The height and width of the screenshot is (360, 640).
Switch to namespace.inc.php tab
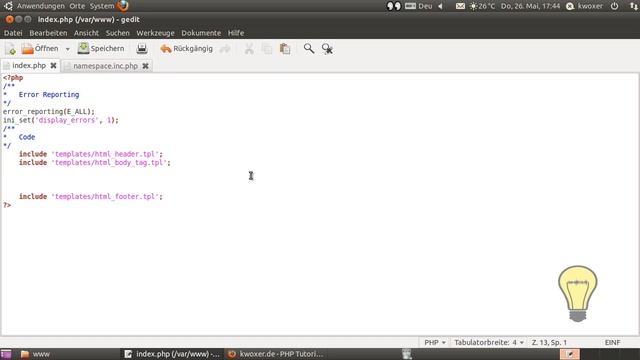(105, 66)
